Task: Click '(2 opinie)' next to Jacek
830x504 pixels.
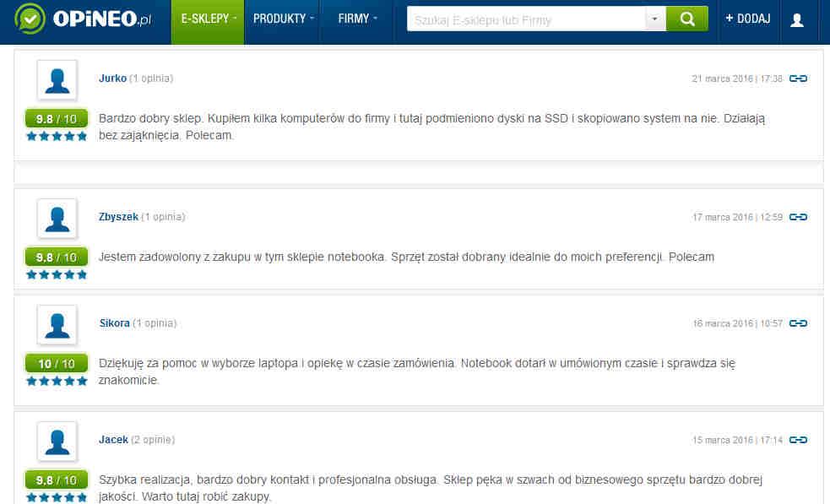Action: tap(153, 440)
